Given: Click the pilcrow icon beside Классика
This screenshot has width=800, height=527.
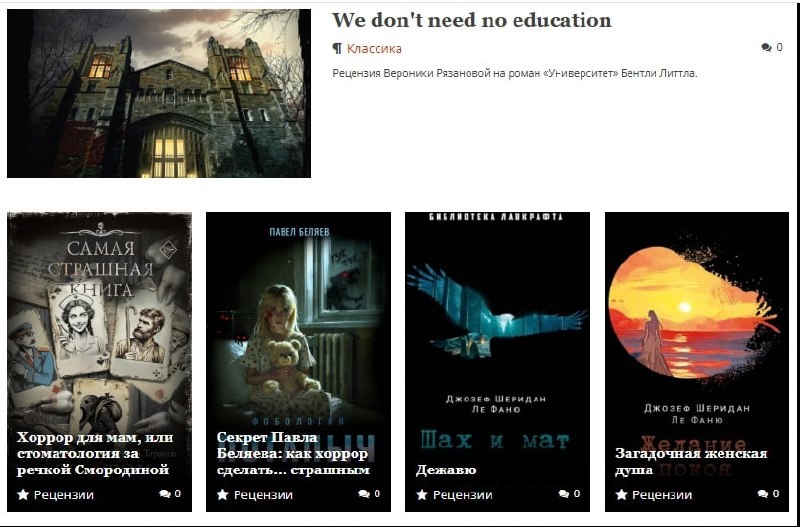Looking at the screenshot, I should coord(337,48).
